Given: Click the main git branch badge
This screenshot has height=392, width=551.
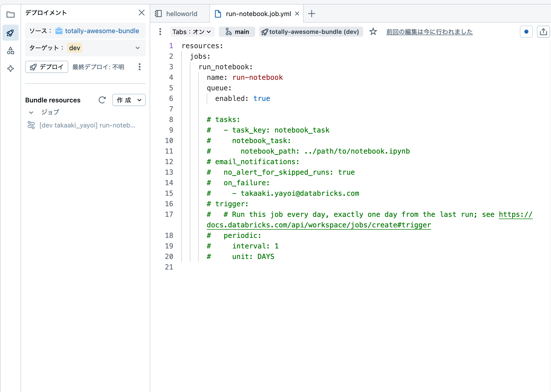Looking at the screenshot, I should tap(237, 32).
